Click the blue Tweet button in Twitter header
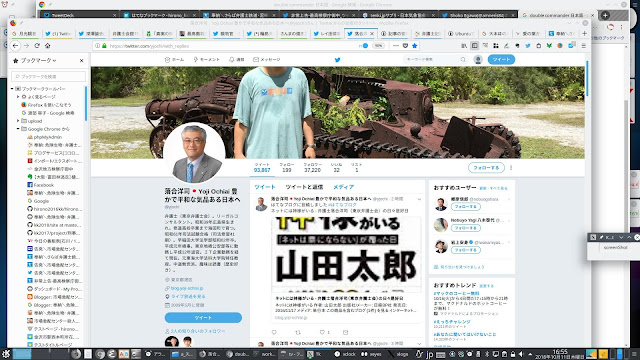The image size is (640, 360). coord(501,60)
